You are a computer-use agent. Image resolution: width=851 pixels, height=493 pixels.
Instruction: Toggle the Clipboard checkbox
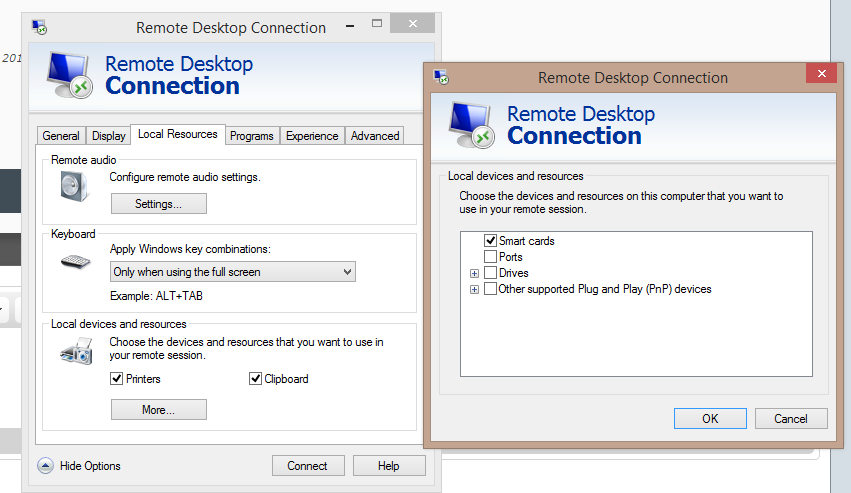(255, 378)
